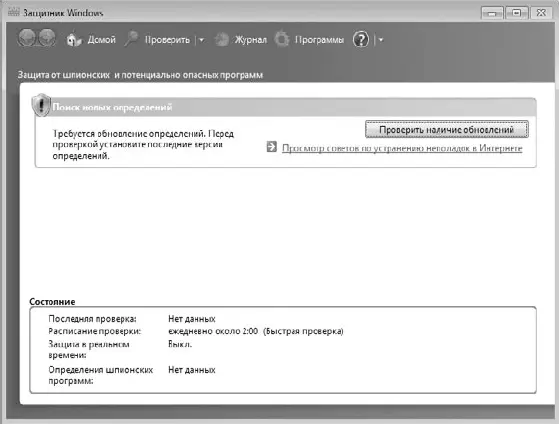The width and height of the screenshot is (559, 424).
Task: Minimize the Защитник Windows window
Action: [x=492, y=13]
